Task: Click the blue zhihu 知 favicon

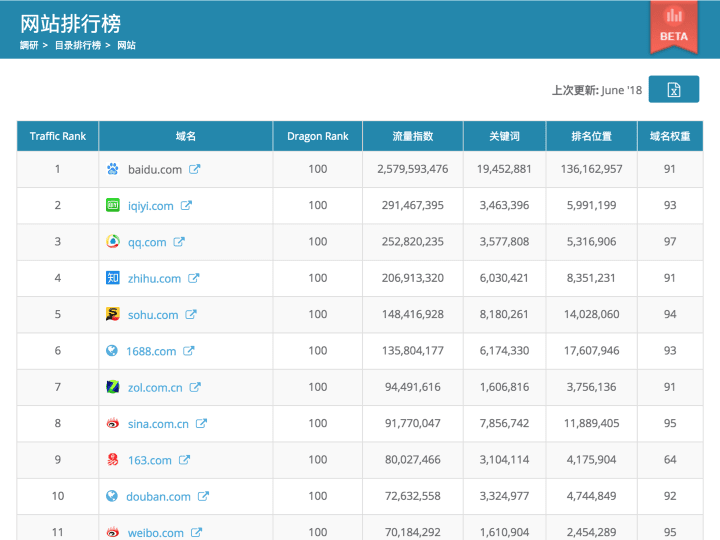Action: [x=112, y=277]
